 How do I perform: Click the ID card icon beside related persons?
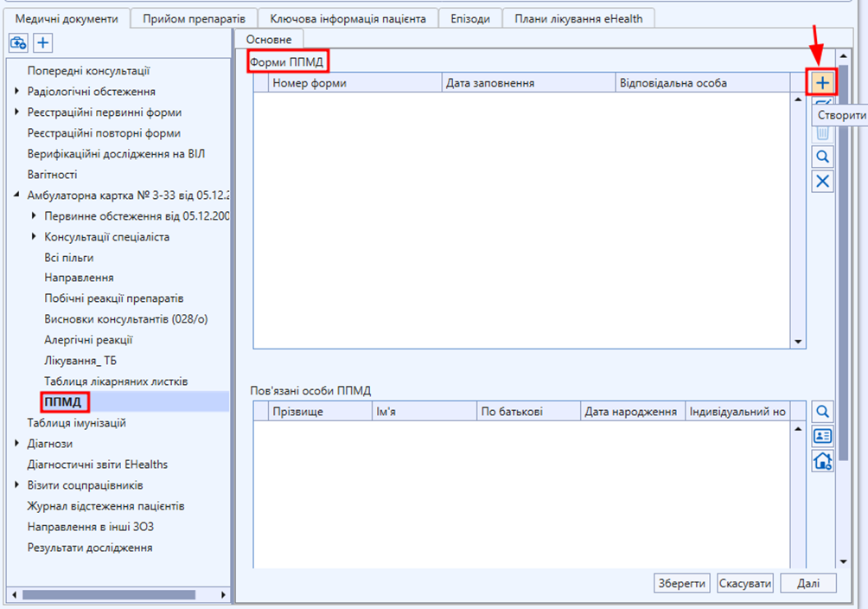pos(822,436)
